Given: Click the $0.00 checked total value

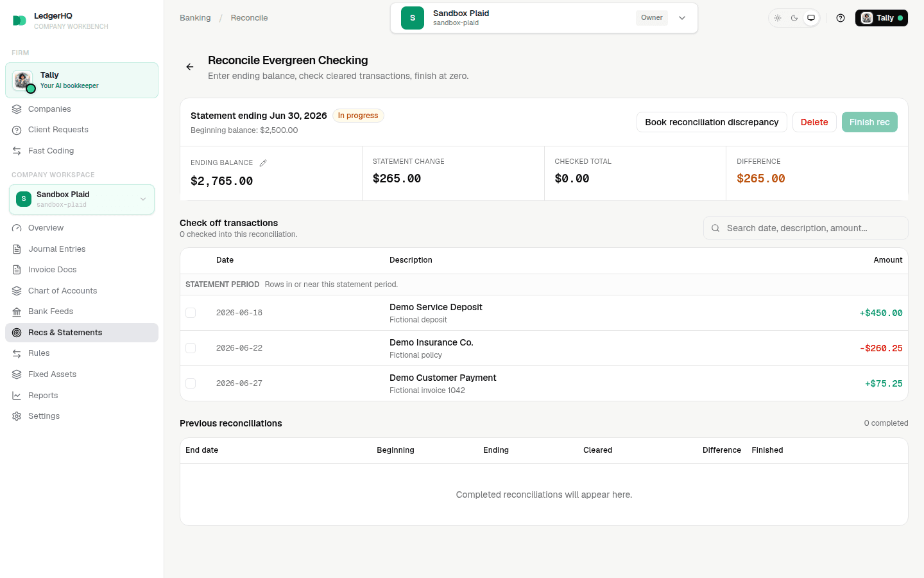Looking at the screenshot, I should 572,179.
